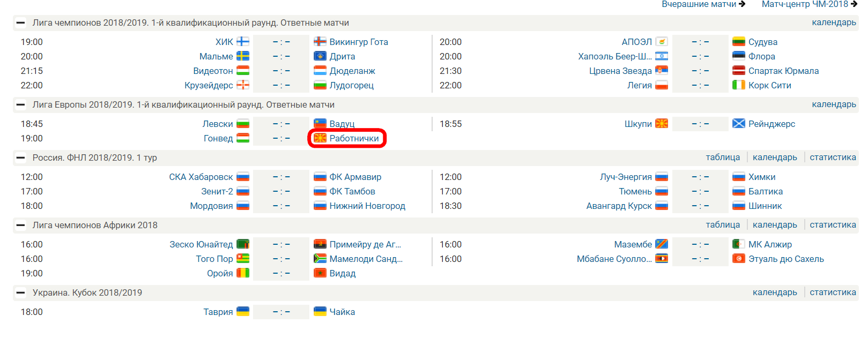Viewport: 868px width, 338px height.
Task: Click the Israeli flag beside Хапоэль Беер-Шева
Action: 662,56
